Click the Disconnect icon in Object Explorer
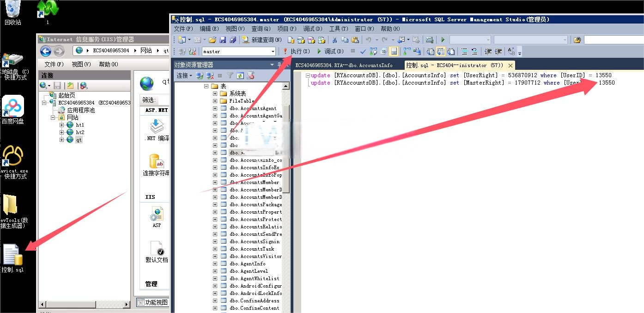The height and width of the screenshot is (313, 644). pyautogui.click(x=210, y=75)
